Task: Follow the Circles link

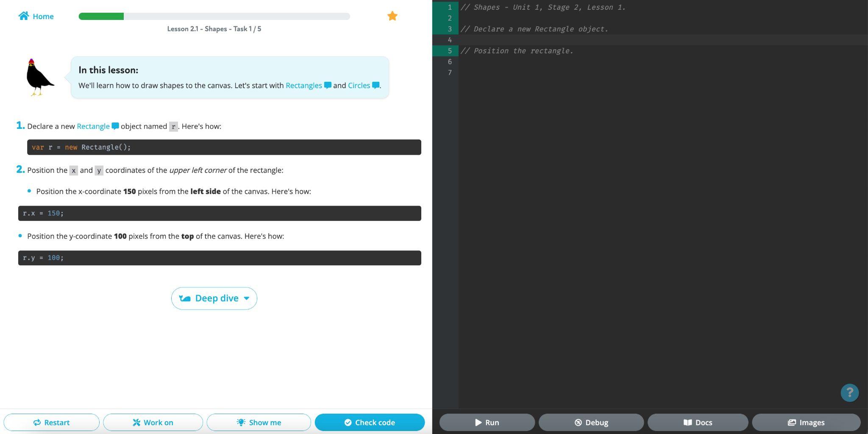Action: 359,85
